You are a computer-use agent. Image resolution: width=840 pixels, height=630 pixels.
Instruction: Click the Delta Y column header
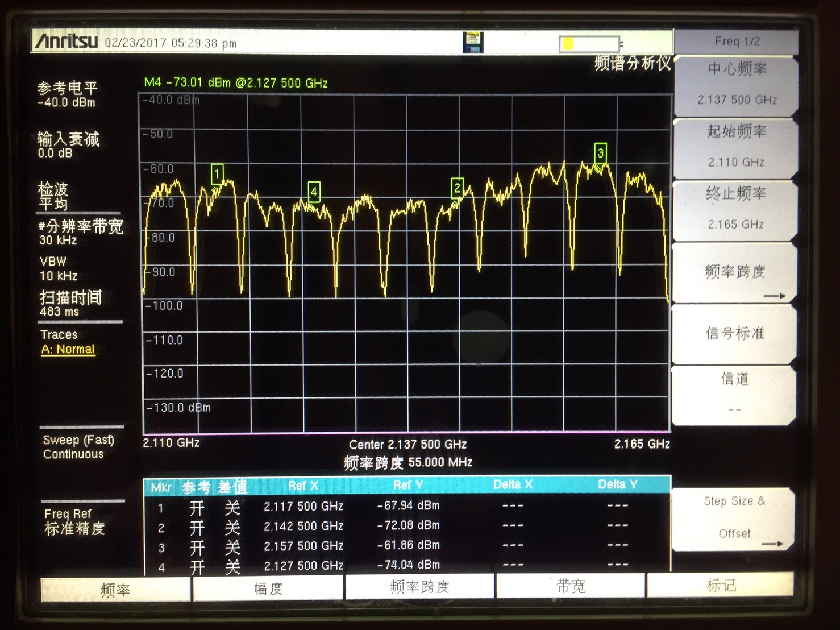(618, 484)
